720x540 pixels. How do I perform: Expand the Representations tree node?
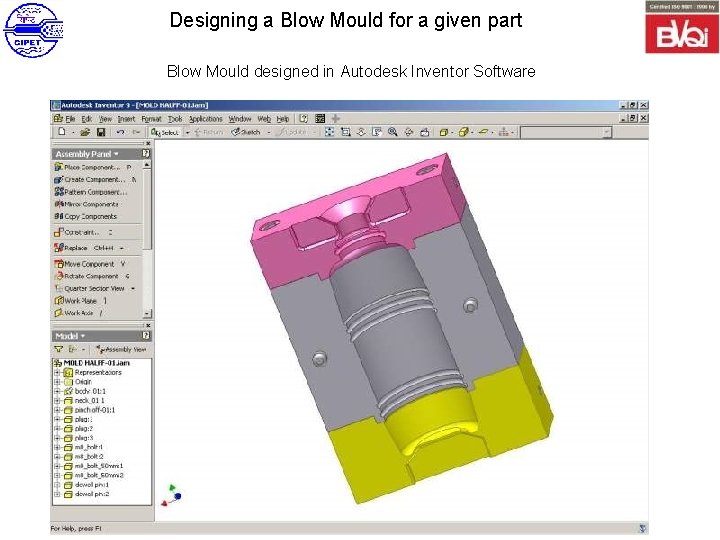pos(57,372)
